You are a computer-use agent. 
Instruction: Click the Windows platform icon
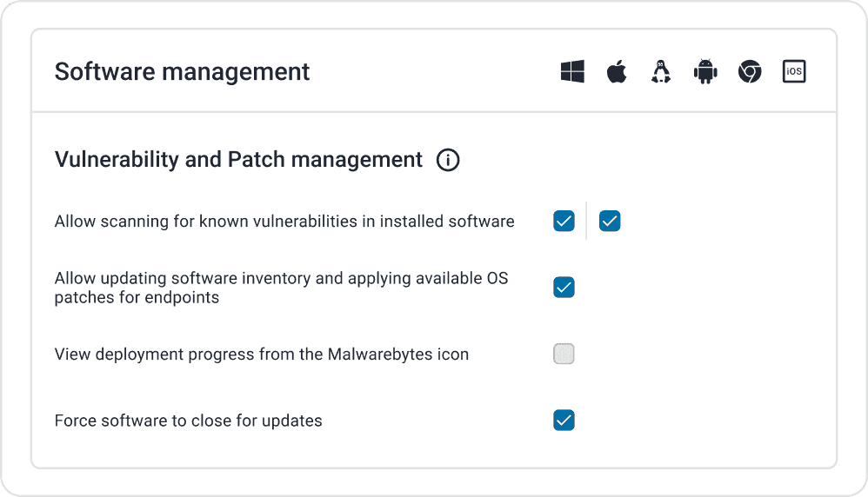click(x=572, y=71)
